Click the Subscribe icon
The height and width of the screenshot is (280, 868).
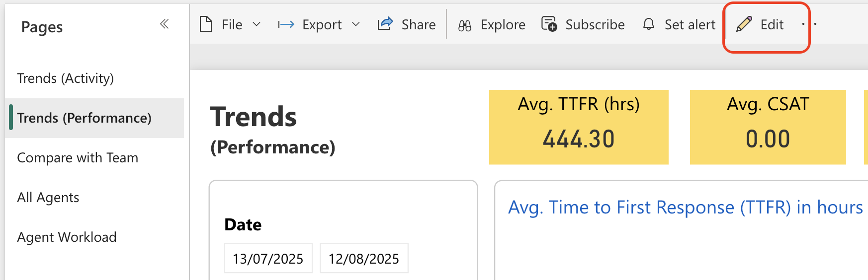point(549,24)
